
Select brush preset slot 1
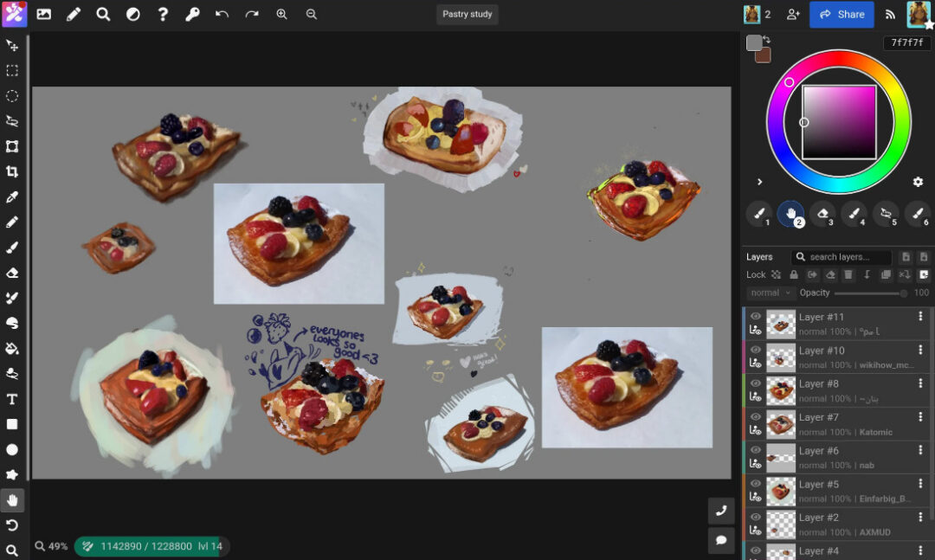click(759, 214)
